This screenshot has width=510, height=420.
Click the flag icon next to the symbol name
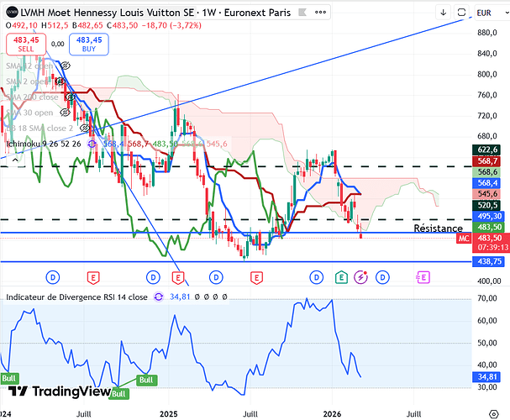[302, 13]
